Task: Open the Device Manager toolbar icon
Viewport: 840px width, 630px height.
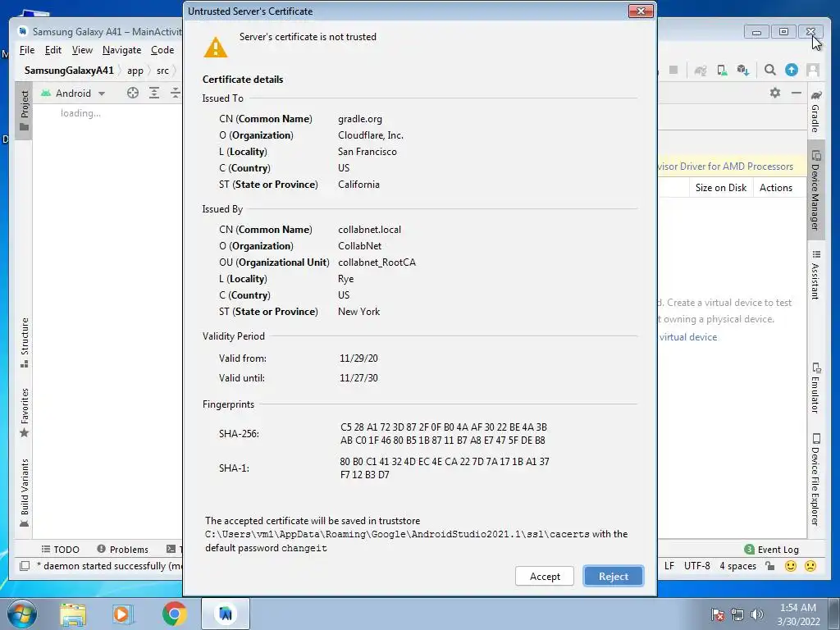Action: [722, 71]
